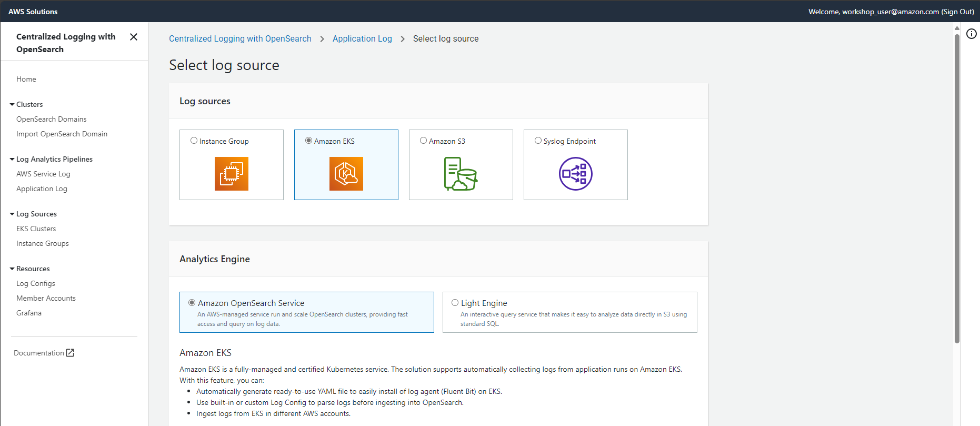This screenshot has height=426, width=980.
Task: Collapse the Resources navigation section
Action: click(x=12, y=269)
